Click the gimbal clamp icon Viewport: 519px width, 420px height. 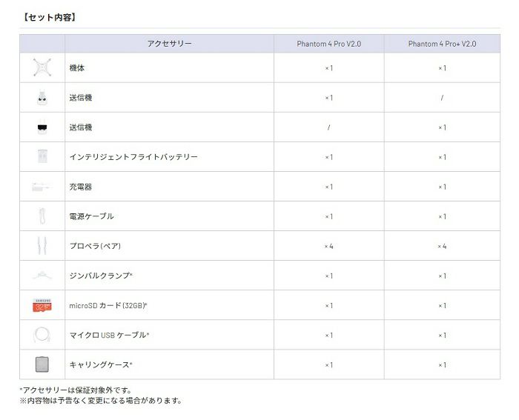point(42,276)
